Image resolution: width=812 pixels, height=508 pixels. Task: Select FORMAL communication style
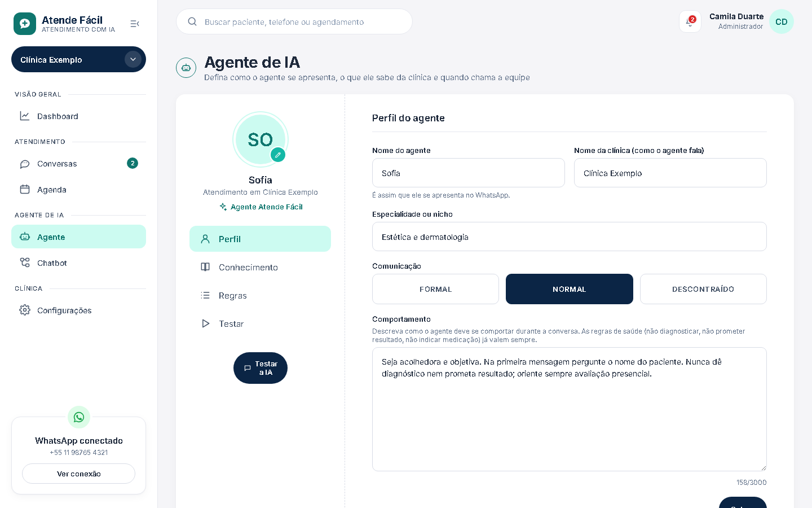[x=435, y=289]
